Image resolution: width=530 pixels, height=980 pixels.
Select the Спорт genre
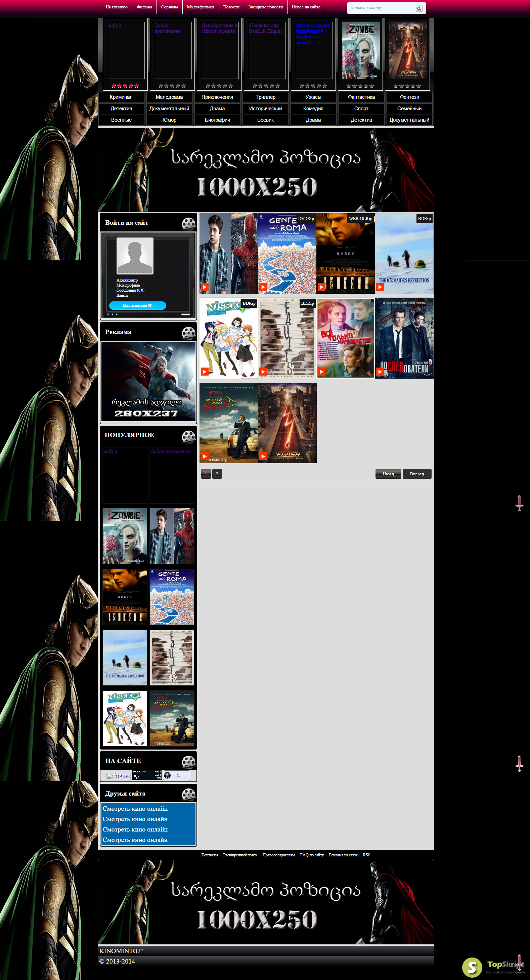[x=361, y=109]
